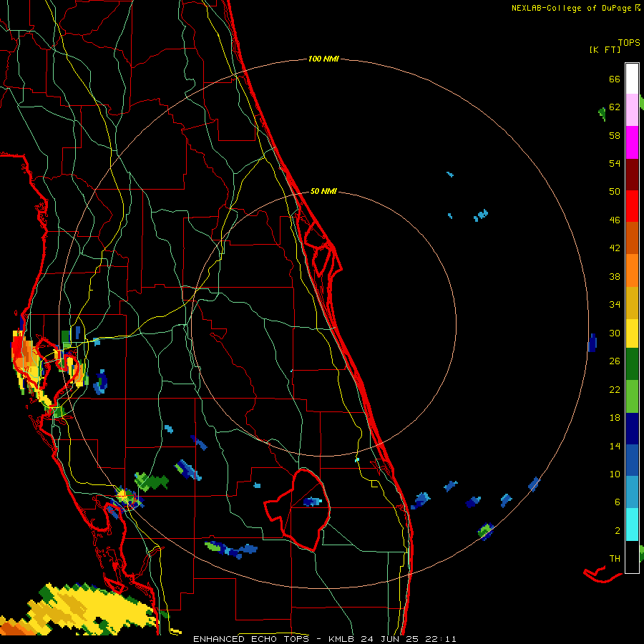The image size is (644, 644).
Task: Select the white swatch on the color scale
Action: click(x=632, y=79)
